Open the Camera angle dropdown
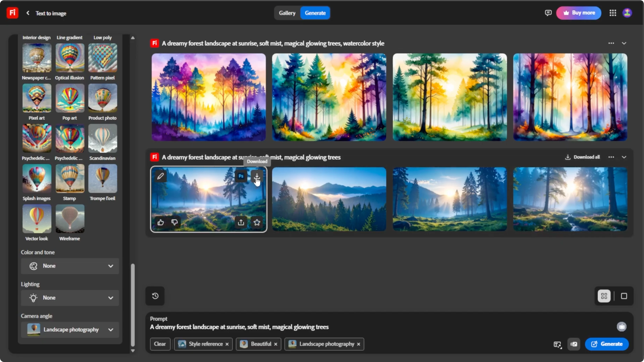The height and width of the screenshot is (362, 644). [x=70, y=329]
